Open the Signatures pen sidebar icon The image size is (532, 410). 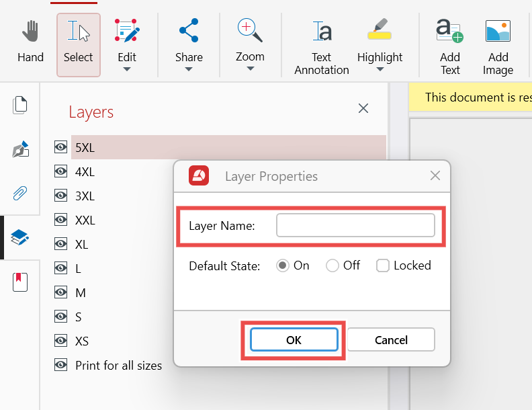coord(20,149)
